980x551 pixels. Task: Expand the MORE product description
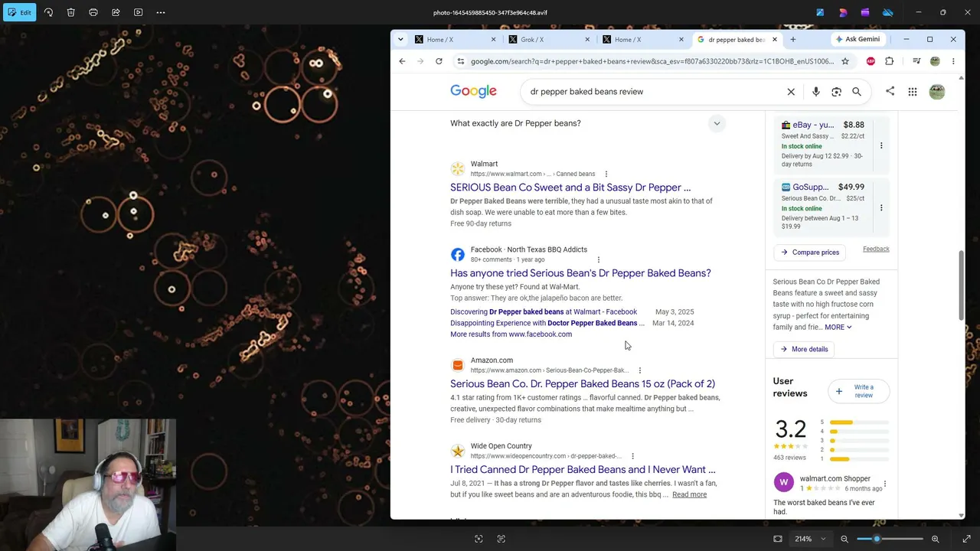[838, 328]
